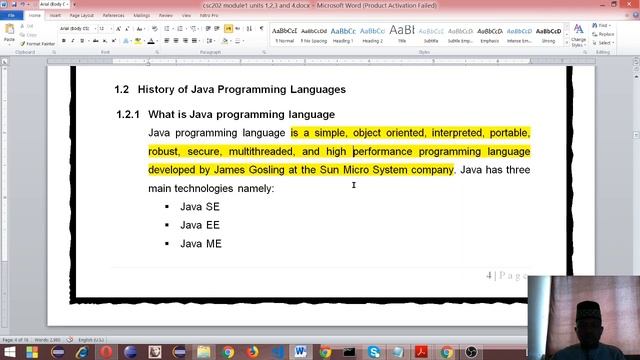Toggle Underline formatting
The width and height of the screenshot is (640, 360).
pos(82,41)
